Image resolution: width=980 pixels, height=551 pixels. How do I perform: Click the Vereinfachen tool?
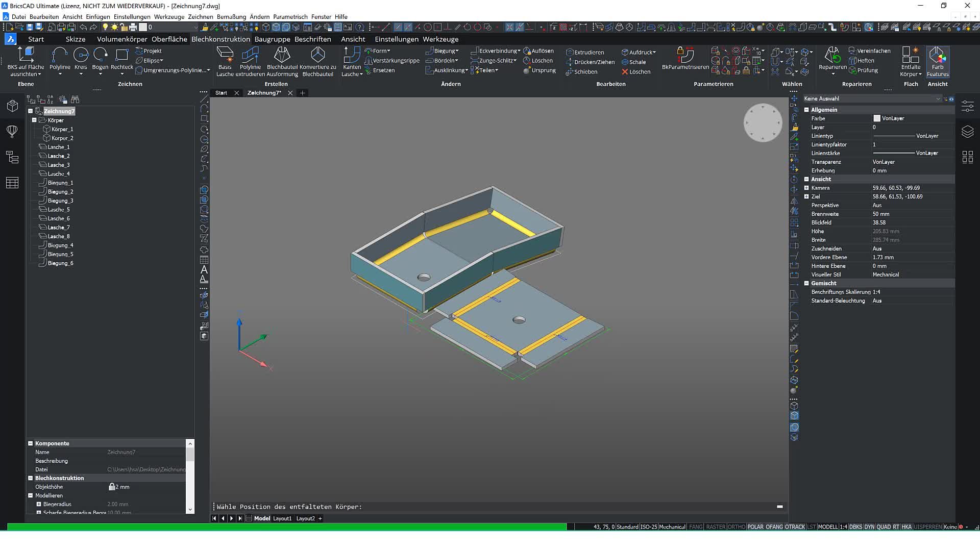869,51
